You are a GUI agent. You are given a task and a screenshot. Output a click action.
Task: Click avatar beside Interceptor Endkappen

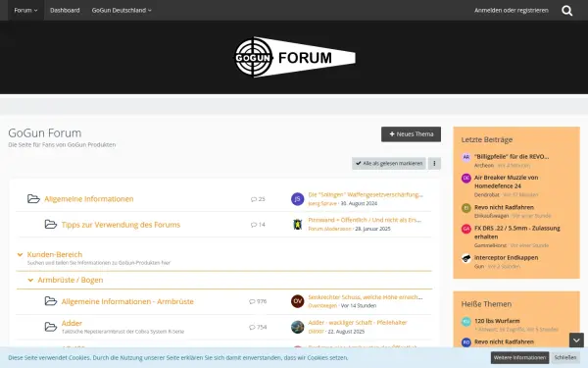pyautogui.click(x=466, y=258)
